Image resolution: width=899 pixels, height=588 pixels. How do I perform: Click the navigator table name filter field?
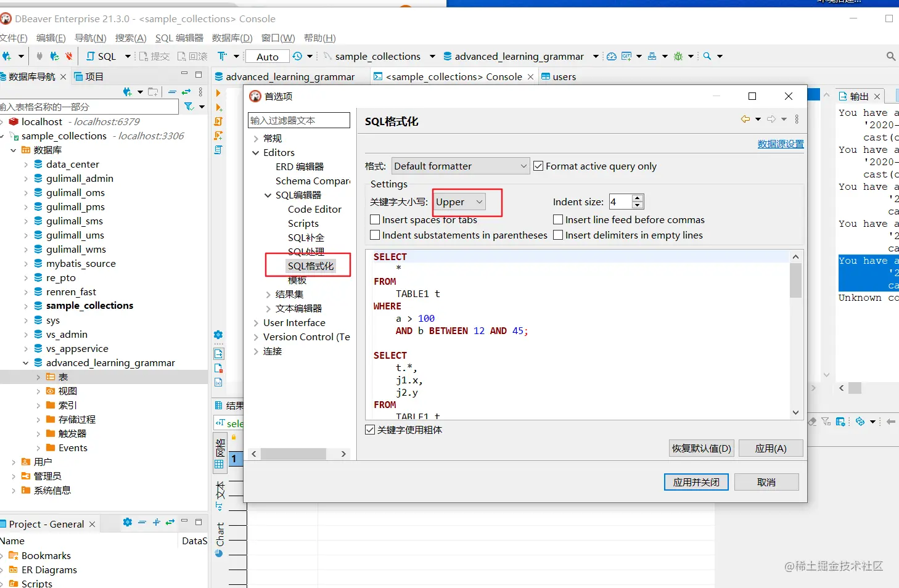click(x=89, y=107)
